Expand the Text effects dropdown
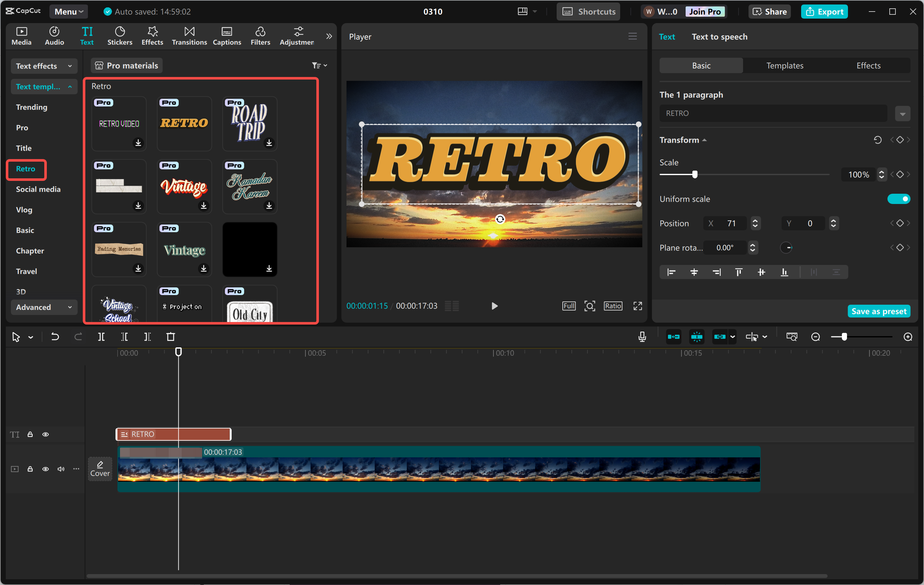The width and height of the screenshot is (924, 585). click(x=44, y=66)
